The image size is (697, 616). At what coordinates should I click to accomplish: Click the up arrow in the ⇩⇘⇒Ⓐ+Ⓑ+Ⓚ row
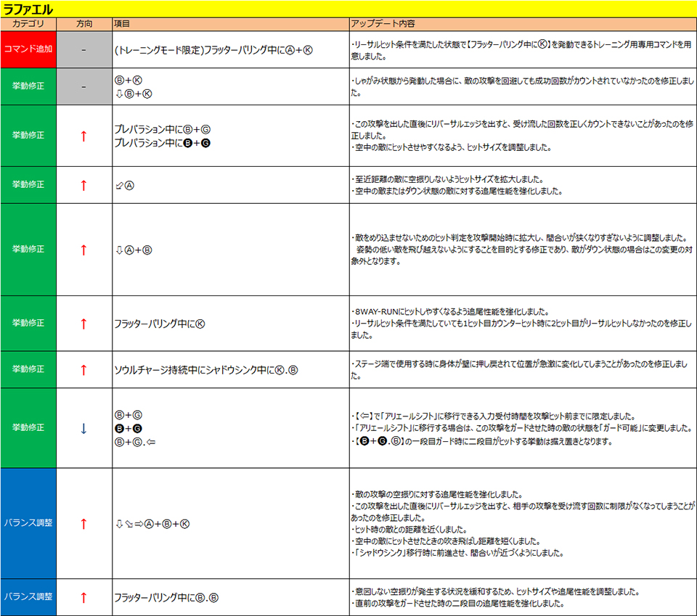click(83, 523)
